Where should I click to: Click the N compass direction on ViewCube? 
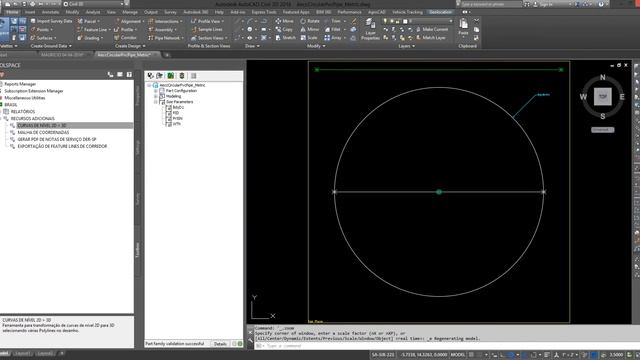pos(602,78)
